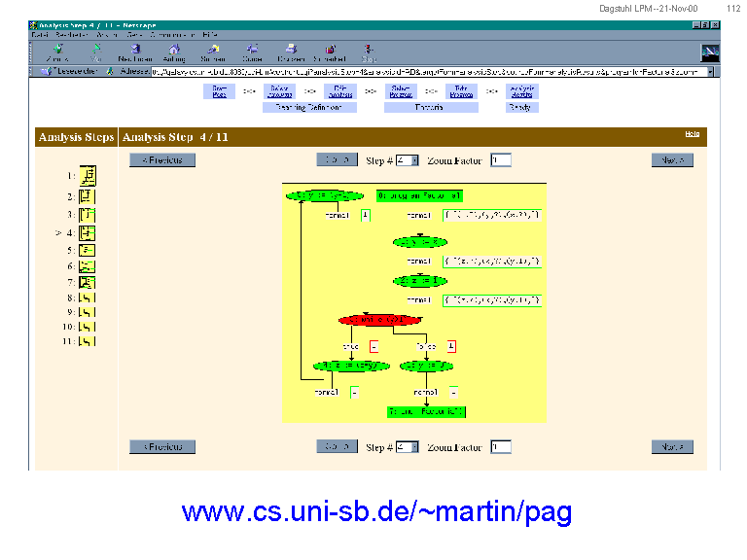Screen dimensions: 747x560
Task: Click the top Zoom Factor input field
Action: 500,160
